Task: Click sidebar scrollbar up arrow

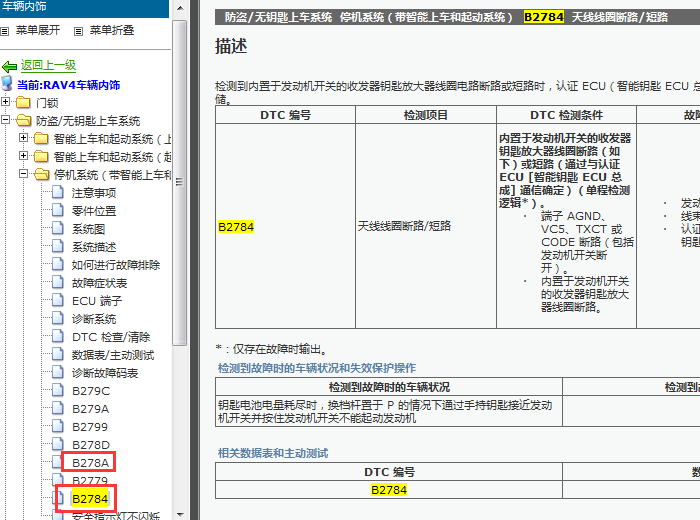Action: 179,8
